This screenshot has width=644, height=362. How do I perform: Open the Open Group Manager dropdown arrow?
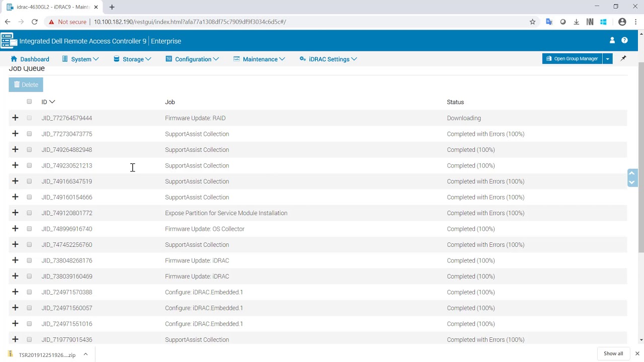[x=607, y=59]
